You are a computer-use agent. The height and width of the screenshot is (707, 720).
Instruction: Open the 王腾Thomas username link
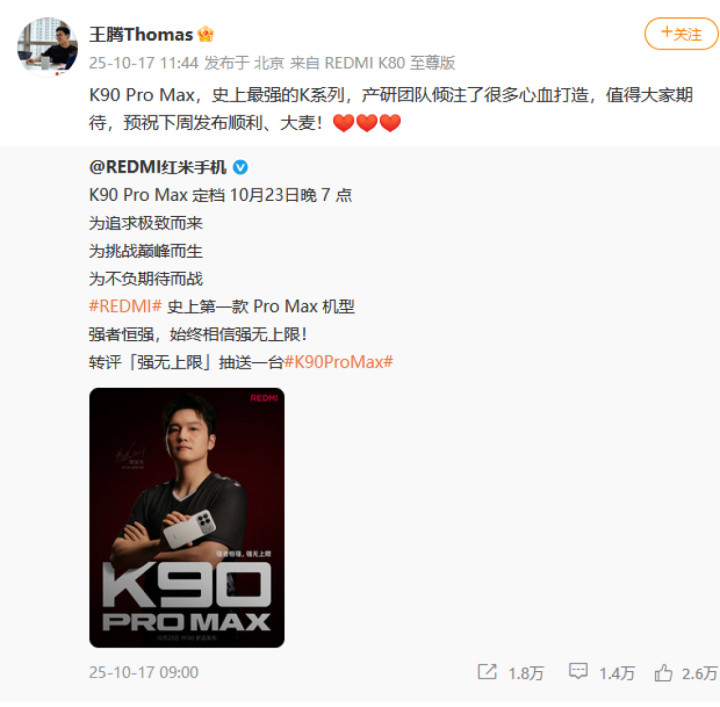click(x=141, y=34)
